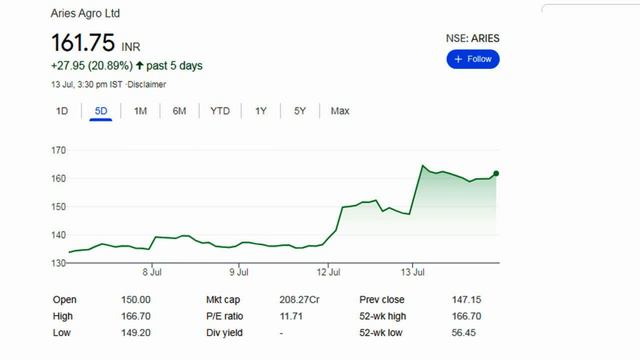Select the 5D chart range
This screenshot has height=360, width=640.
[101, 111]
